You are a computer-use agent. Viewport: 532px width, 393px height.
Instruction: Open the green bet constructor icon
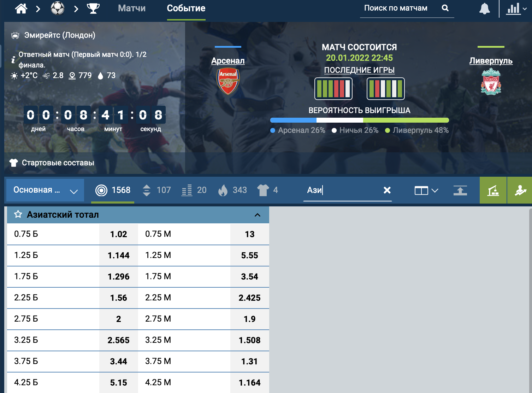(x=493, y=190)
